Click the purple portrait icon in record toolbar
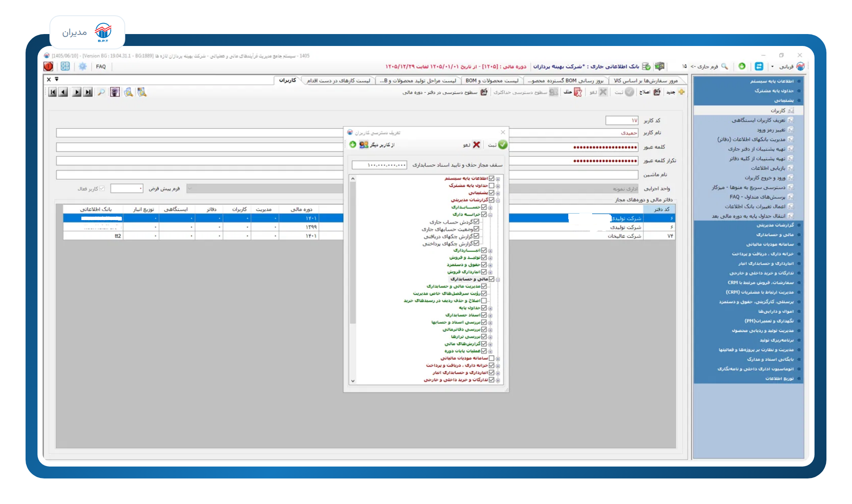Image resolution: width=852 pixels, height=504 pixels. click(x=115, y=92)
